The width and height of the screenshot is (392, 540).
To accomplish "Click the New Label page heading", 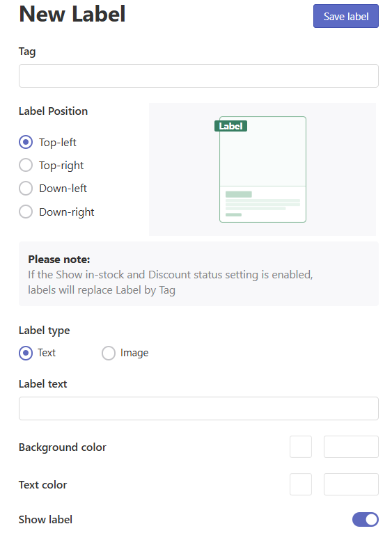I will (72, 14).
